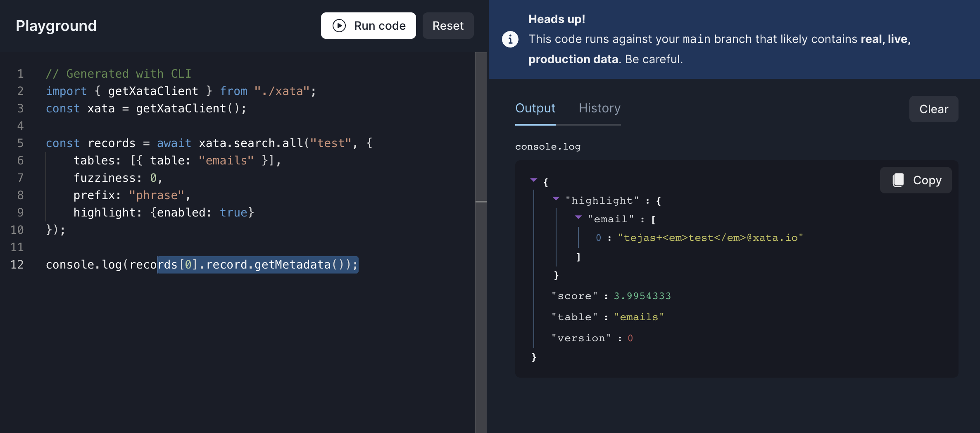This screenshot has height=433, width=980.
Task: Click the info icon in the Heads up banner
Action: tap(511, 39)
